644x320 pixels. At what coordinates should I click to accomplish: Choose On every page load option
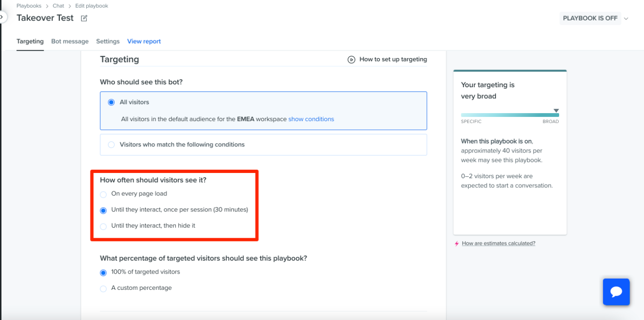click(x=103, y=194)
